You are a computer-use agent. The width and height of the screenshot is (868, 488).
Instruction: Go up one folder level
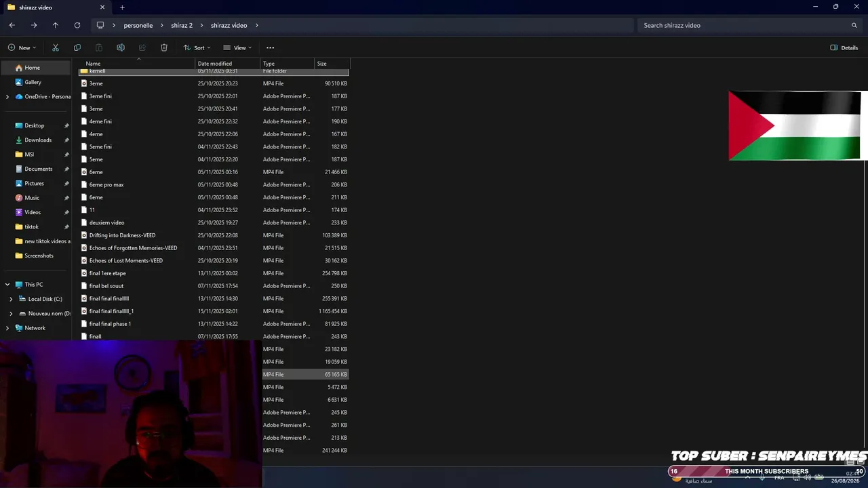pyautogui.click(x=56, y=25)
